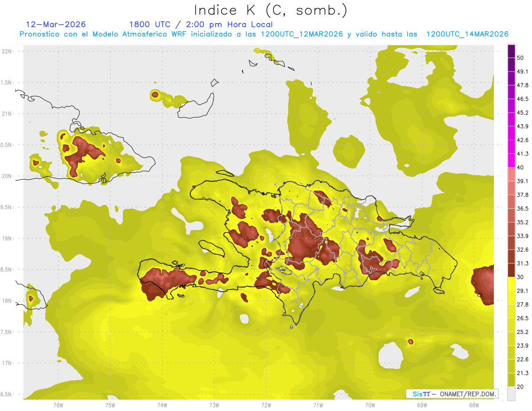Click colorbar value "39.1"
Image resolution: width=532 pixels, height=411 pixels.
tap(523, 181)
